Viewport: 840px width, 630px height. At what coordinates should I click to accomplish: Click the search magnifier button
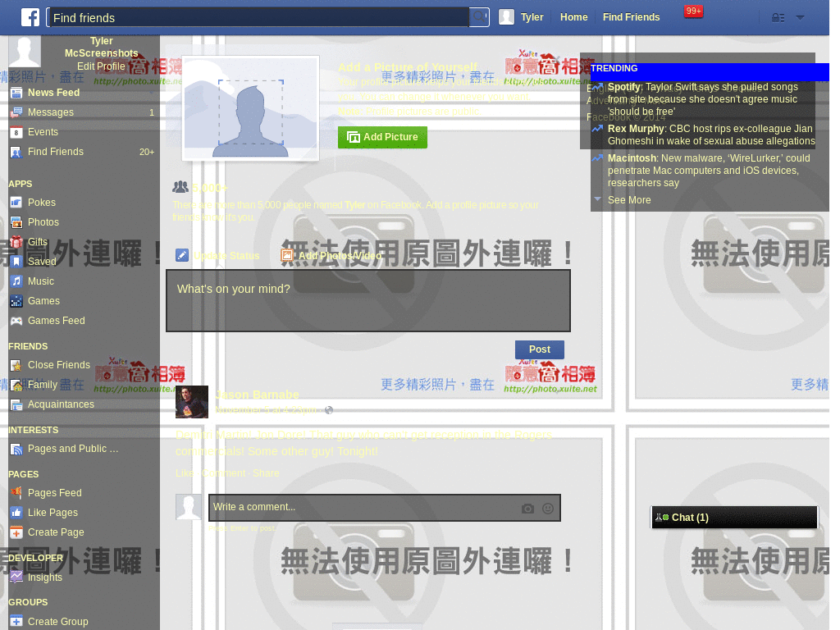479,17
